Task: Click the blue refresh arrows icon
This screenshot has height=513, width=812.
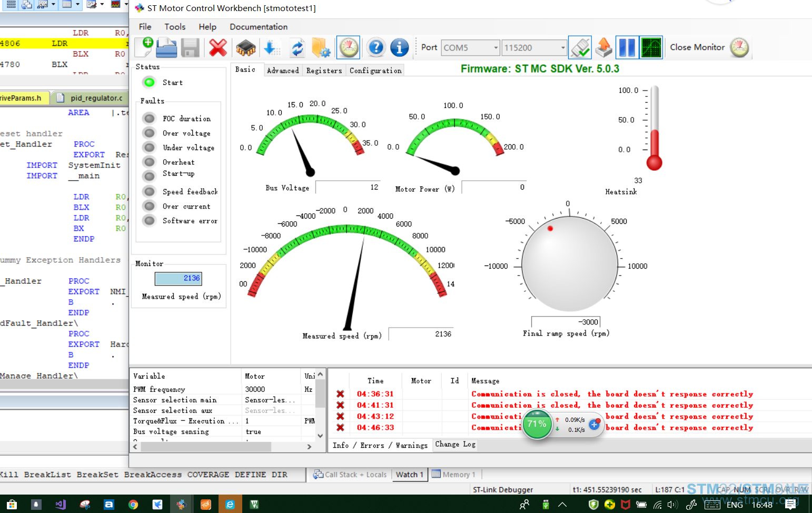Action: 298,48
